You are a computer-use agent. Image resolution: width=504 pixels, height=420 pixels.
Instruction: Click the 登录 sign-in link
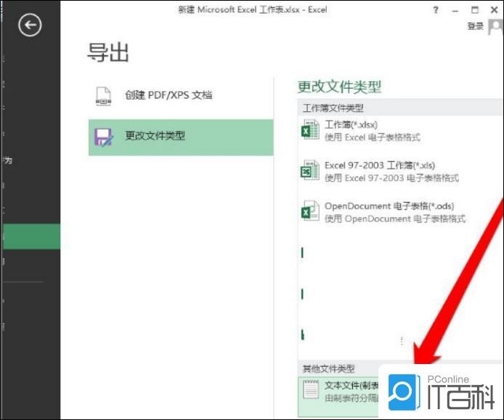click(x=476, y=26)
